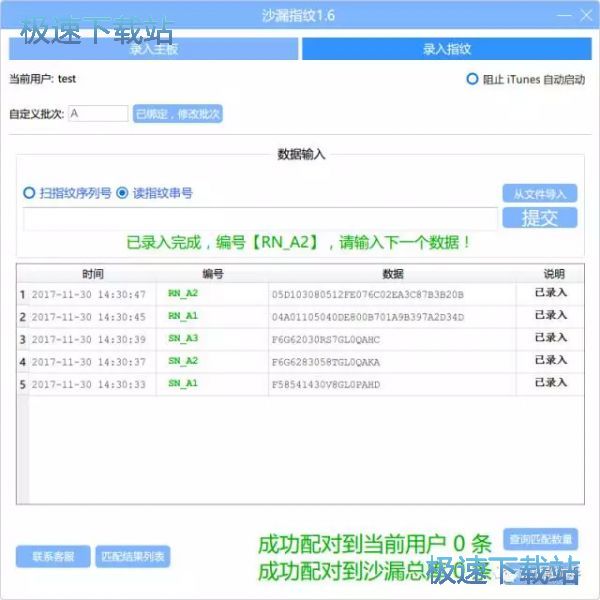Click the 成功配对到当前用户 0 条 status text
600x600 pixels.
click(375, 544)
